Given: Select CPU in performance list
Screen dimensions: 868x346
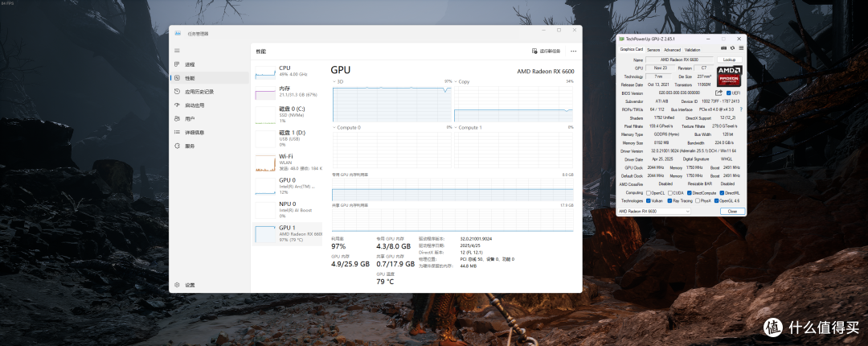Looking at the screenshot, I should click(287, 72).
